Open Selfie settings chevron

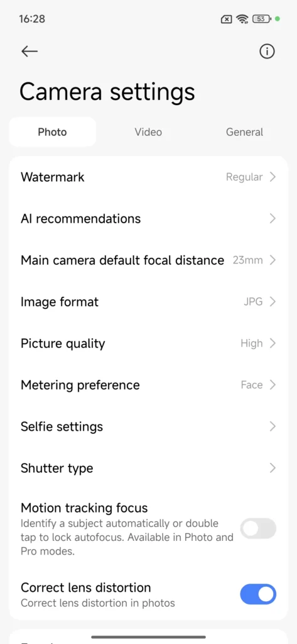click(x=273, y=427)
